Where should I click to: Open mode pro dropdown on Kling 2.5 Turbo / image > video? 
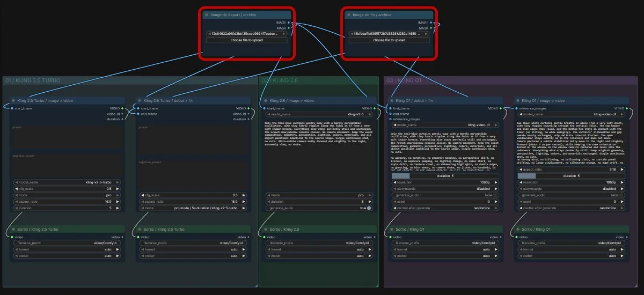click(68, 195)
